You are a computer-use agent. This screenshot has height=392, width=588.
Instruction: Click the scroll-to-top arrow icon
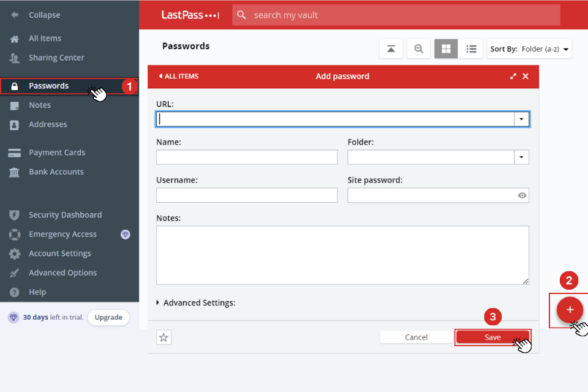pyautogui.click(x=391, y=49)
